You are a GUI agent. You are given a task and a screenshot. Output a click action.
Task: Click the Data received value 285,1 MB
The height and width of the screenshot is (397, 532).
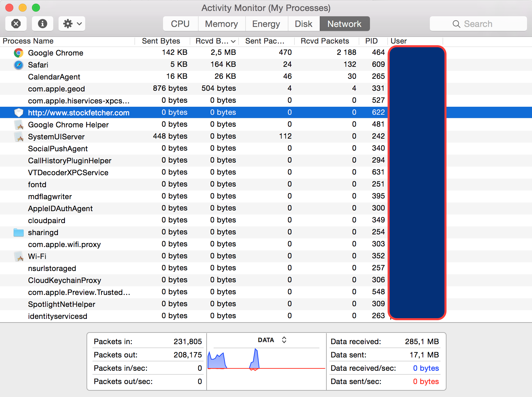point(422,341)
